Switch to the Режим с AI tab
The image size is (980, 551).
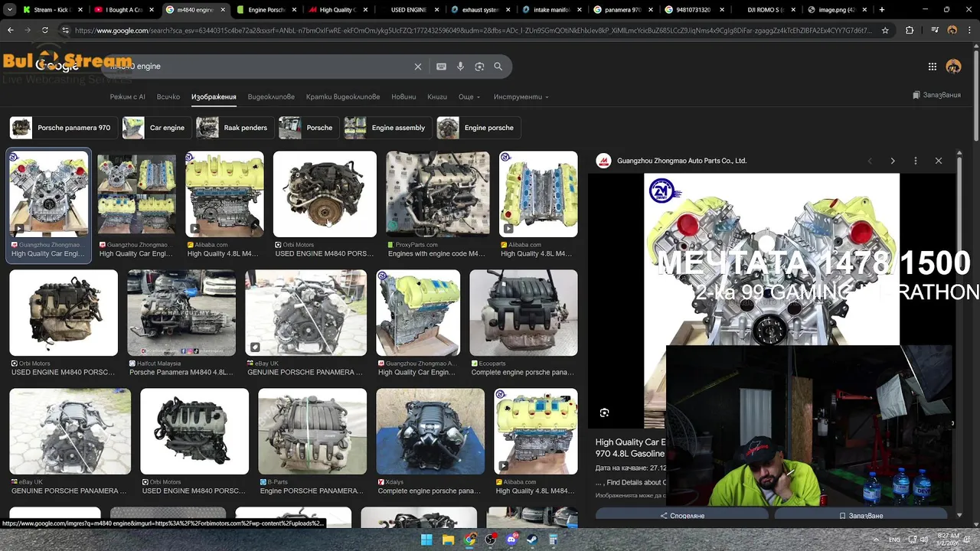point(127,97)
